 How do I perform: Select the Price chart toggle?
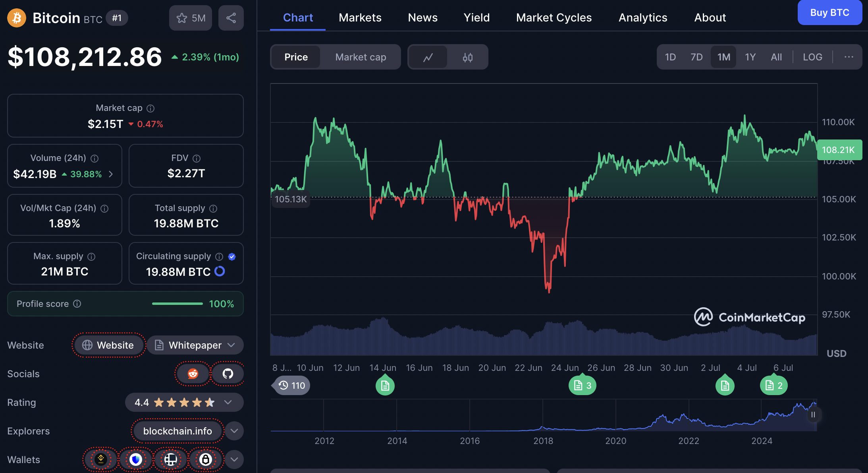296,57
